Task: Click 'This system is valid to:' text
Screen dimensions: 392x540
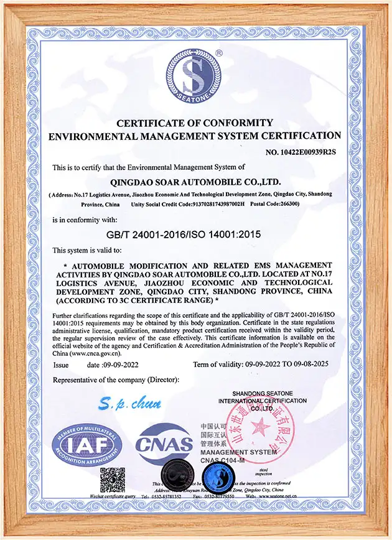Action: tap(87, 250)
